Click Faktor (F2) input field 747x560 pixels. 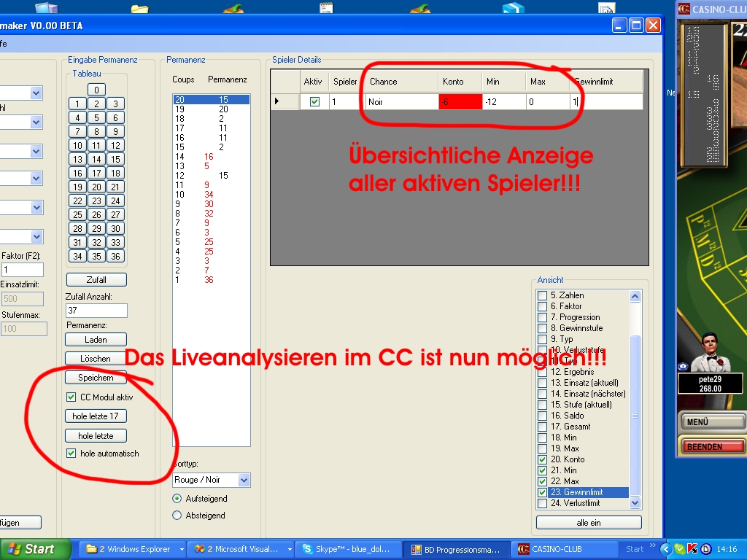[x=22, y=270]
